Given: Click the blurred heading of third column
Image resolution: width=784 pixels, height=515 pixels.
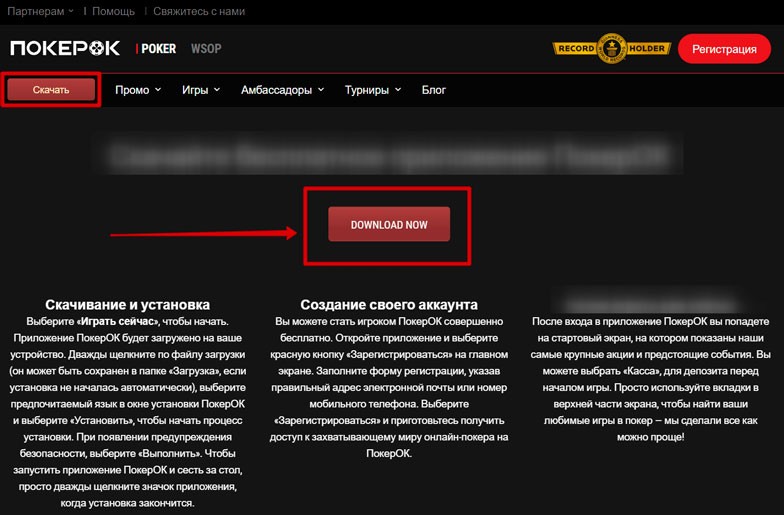Looking at the screenshot, I should (x=649, y=304).
